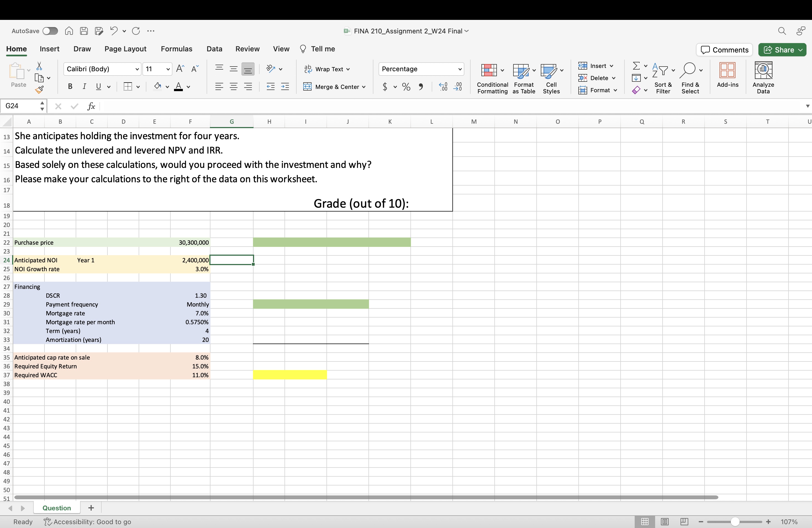Screen dimensions: 812x528
Task: Select the Question sheet tab
Action: tap(56, 508)
